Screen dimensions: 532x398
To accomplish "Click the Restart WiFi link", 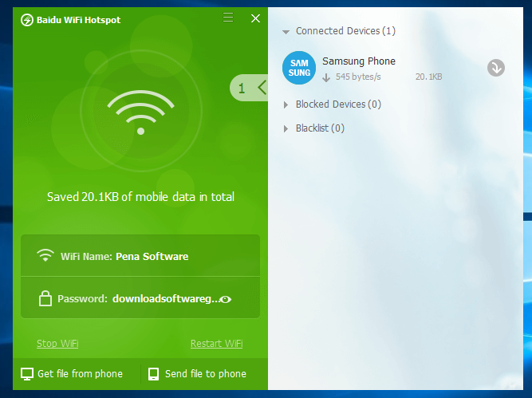I will [x=216, y=344].
